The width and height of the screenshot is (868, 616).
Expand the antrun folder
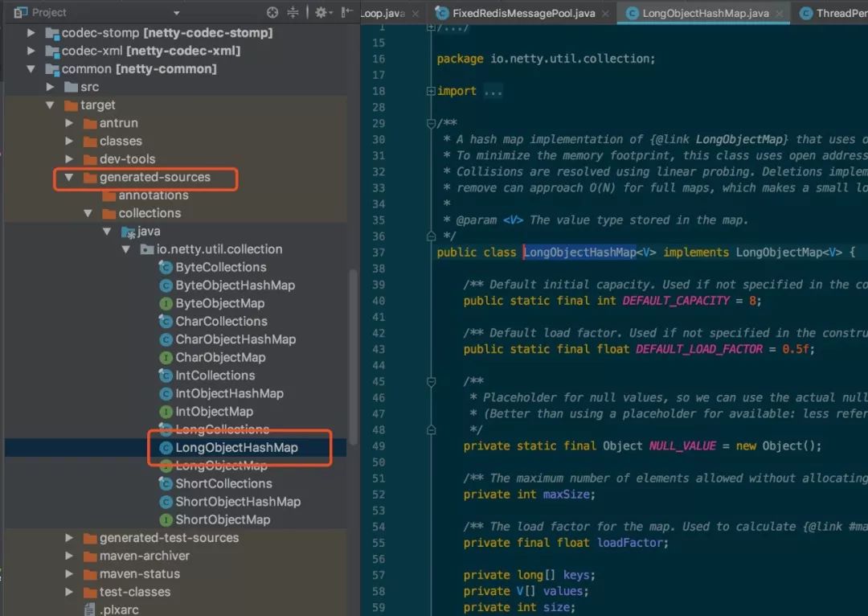(x=68, y=123)
